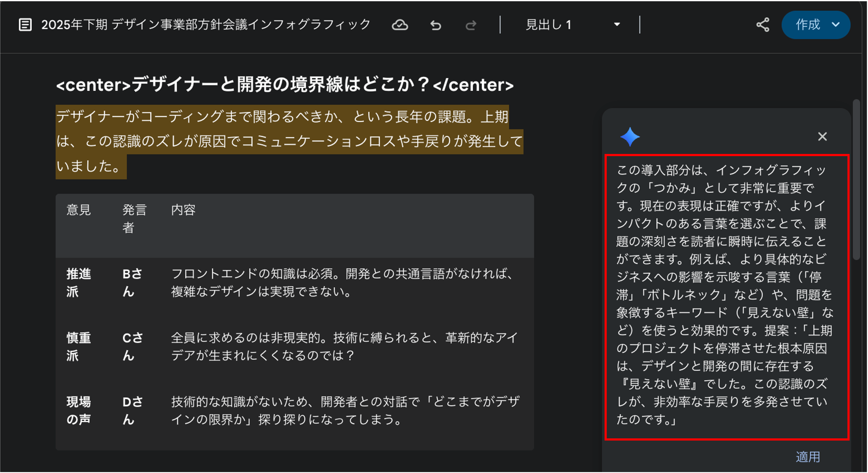Click the highlighted intro paragraph

click(x=289, y=142)
